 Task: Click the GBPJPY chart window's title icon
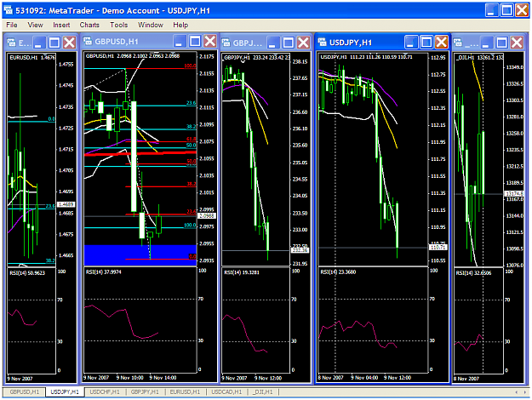pyautogui.click(x=226, y=42)
